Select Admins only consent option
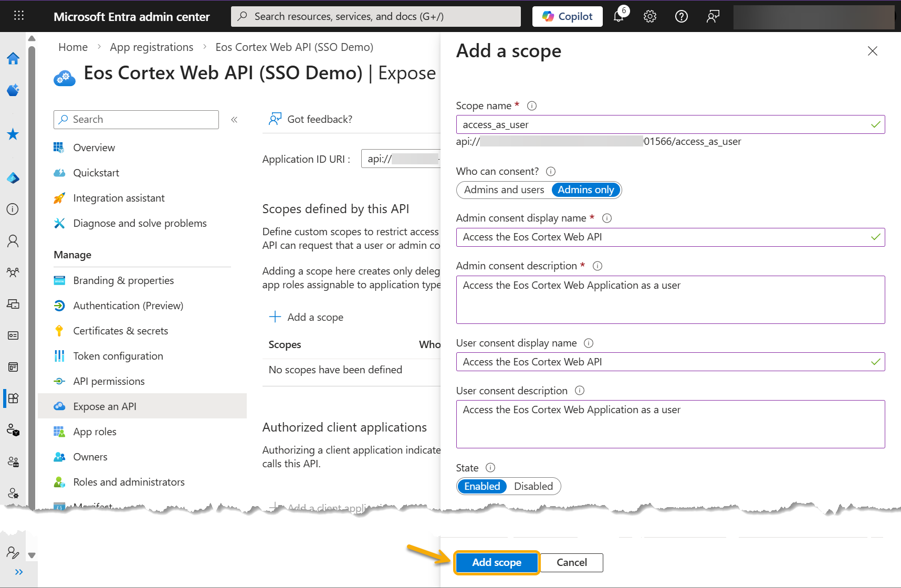The image size is (901, 588). pos(586,190)
